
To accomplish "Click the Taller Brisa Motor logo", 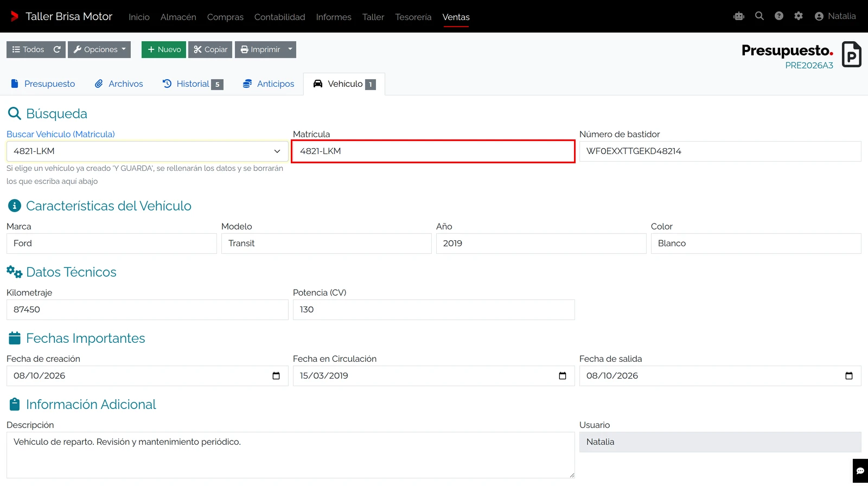I will tap(61, 16).
